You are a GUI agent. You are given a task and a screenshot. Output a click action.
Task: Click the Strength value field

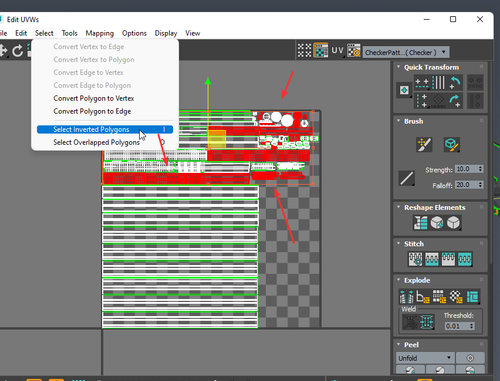pyautogui.click(x=466, y=169)
